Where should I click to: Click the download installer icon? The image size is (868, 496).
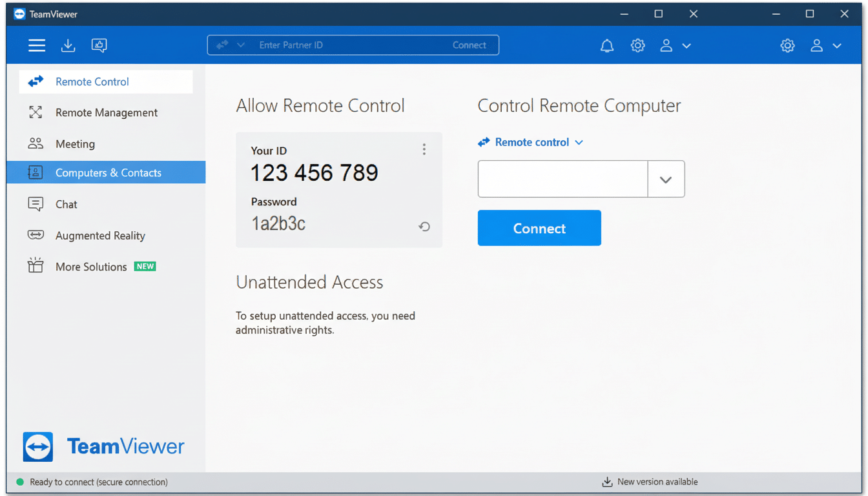pos(68,45)
